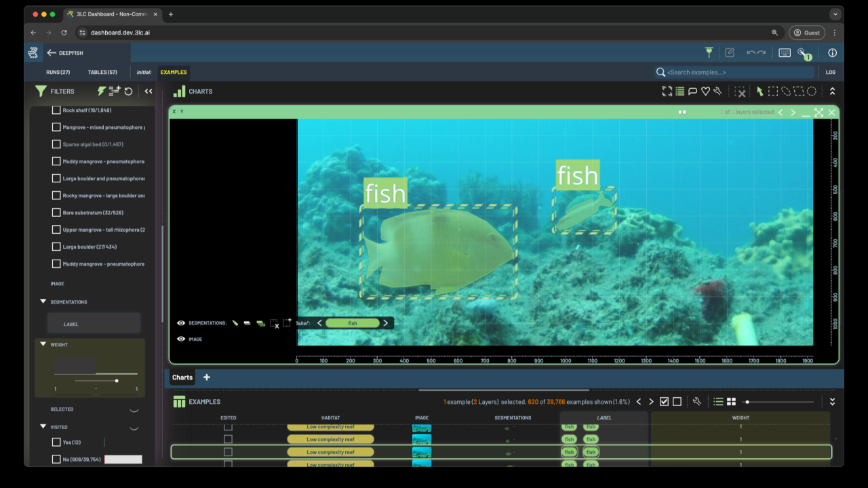Click the LOG button

pyautogui.click(x=831, y=73)
